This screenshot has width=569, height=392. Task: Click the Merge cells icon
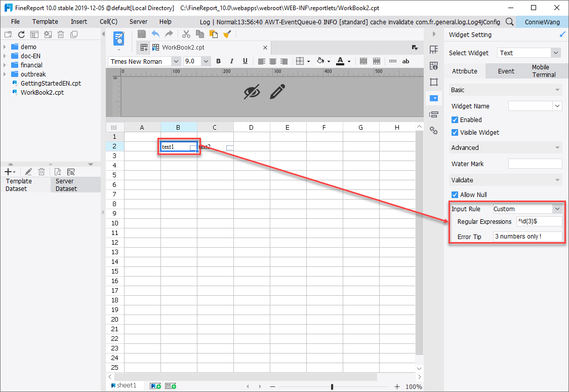pos(363,61)
